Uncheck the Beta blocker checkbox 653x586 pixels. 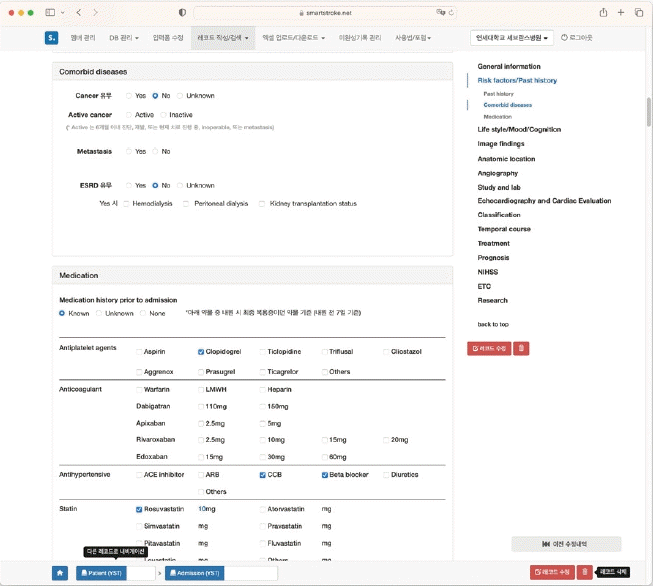[x=325, y=475]
